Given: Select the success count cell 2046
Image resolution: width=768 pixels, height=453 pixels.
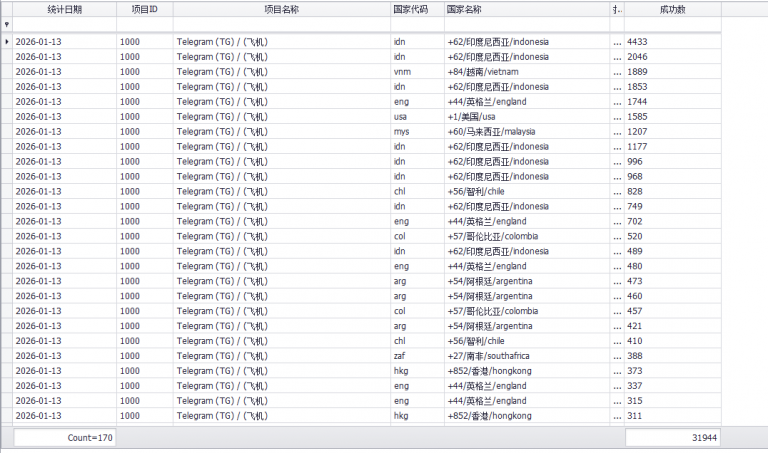Looking at the screenshot, I should point(672,57).
